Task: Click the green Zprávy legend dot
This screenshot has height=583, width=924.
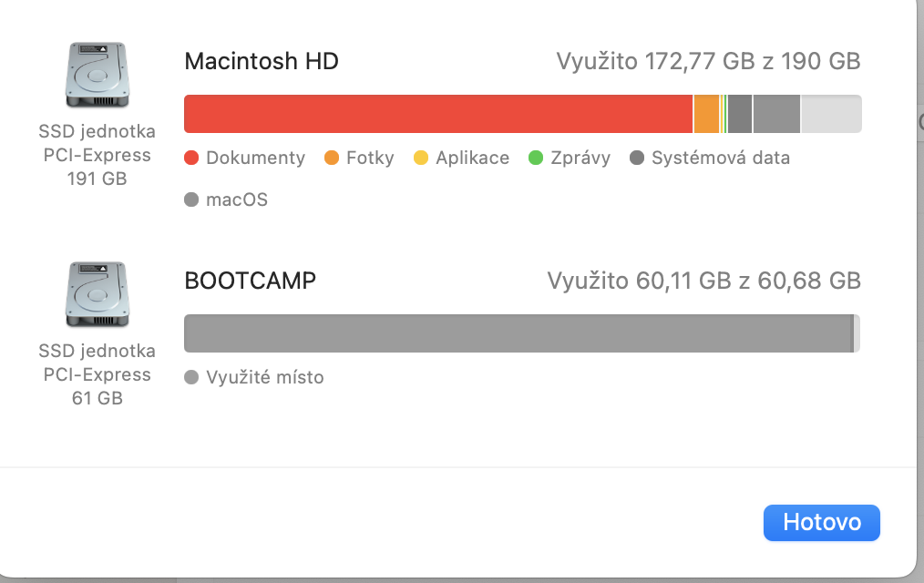Action: [x=536, y=158]
